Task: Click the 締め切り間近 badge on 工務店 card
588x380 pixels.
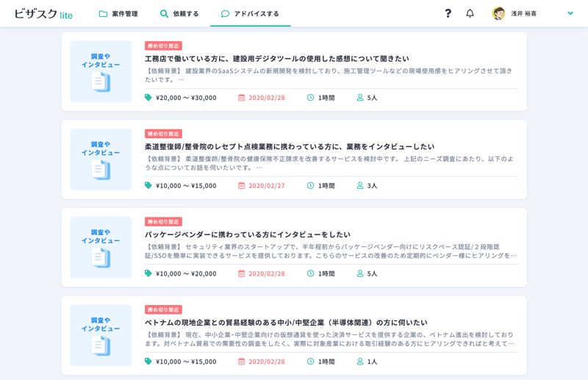Action: coord(163,46)
